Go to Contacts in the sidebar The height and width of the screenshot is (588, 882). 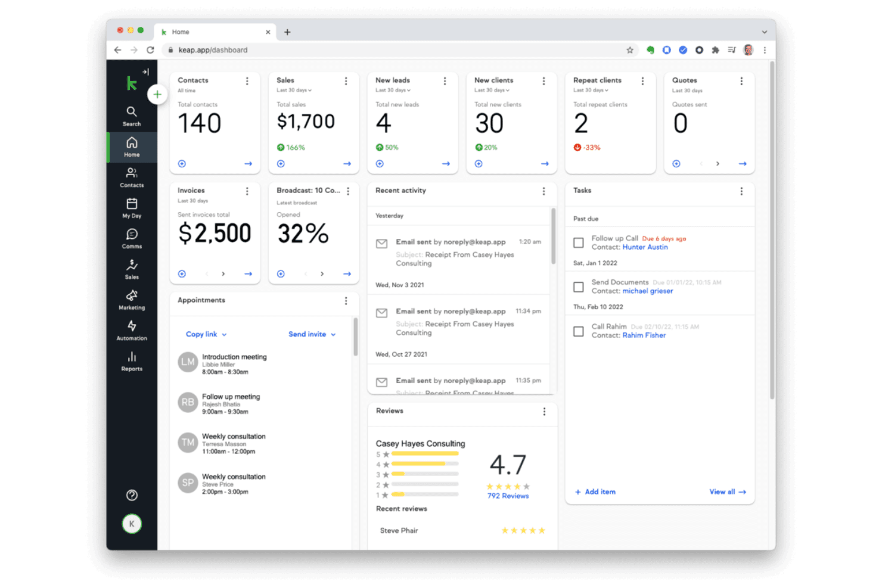pos(132,178)
